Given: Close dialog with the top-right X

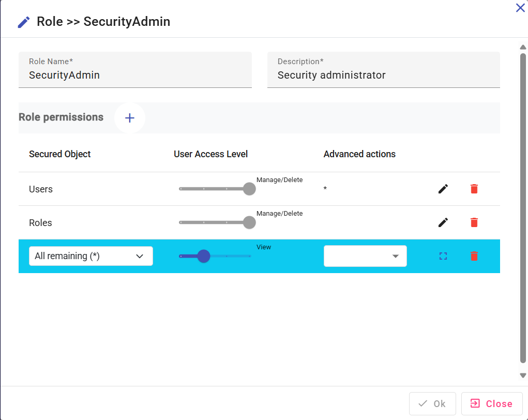Looking at the screenshot, I should [x=520, y=8].
